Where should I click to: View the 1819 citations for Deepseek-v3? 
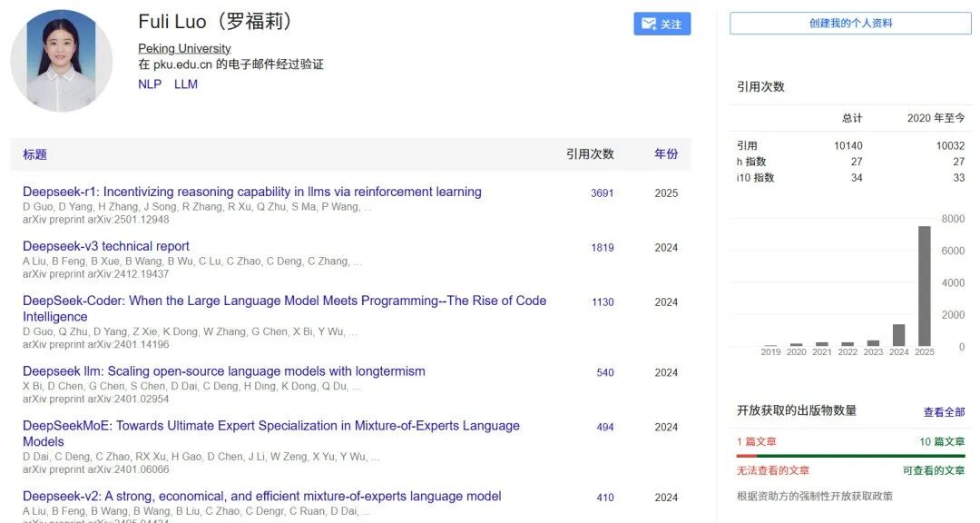(x=602, y=248)
